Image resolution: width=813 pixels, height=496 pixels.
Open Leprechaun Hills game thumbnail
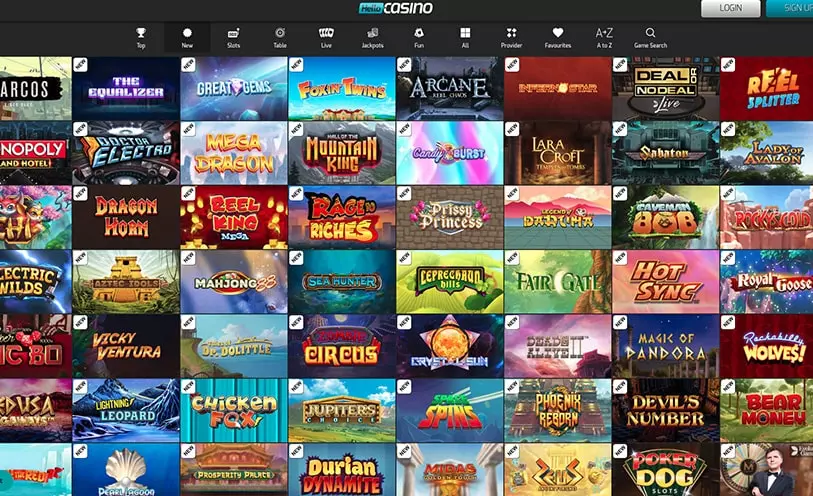pos(450,281)
